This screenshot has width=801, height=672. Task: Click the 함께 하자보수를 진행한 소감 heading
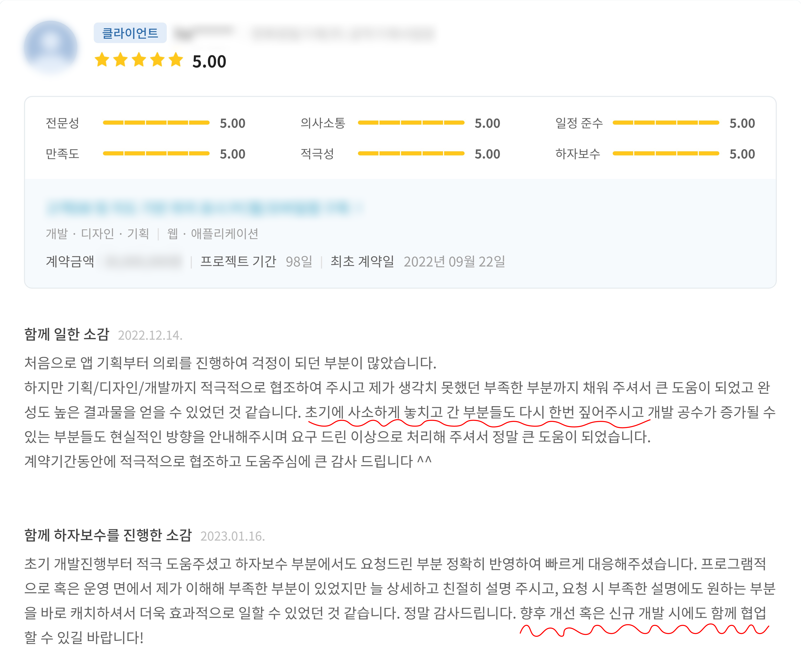108,535
